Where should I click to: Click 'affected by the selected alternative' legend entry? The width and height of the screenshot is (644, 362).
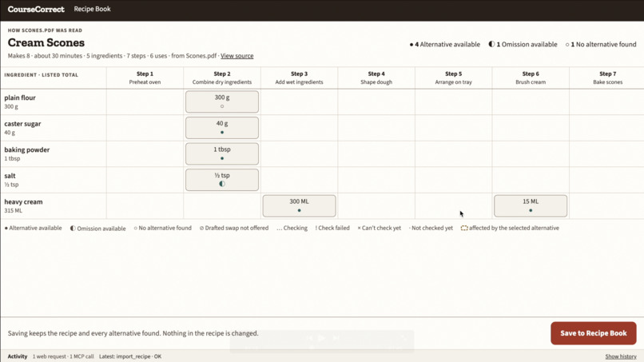coord(510,228)
